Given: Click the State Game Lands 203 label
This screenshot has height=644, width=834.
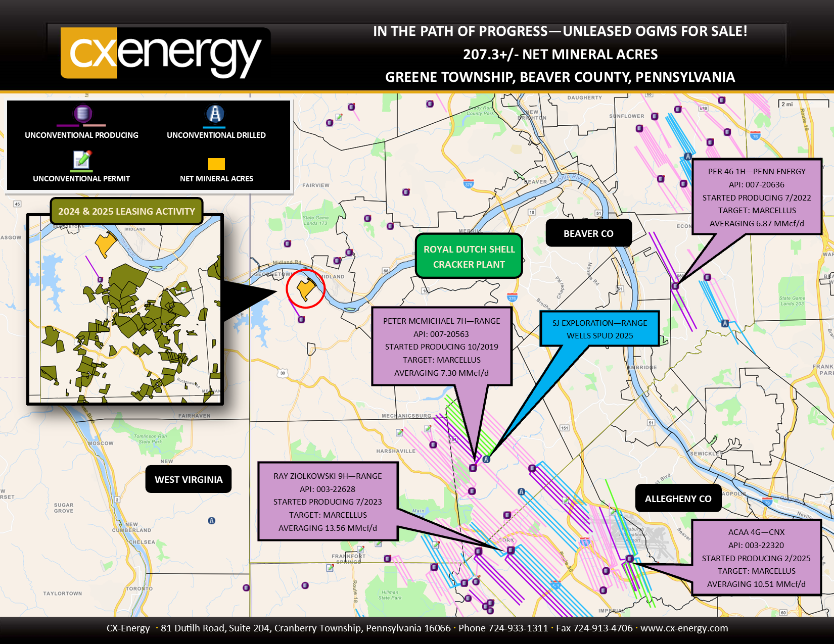Looking at the screenshot, I should click(792, 301).
